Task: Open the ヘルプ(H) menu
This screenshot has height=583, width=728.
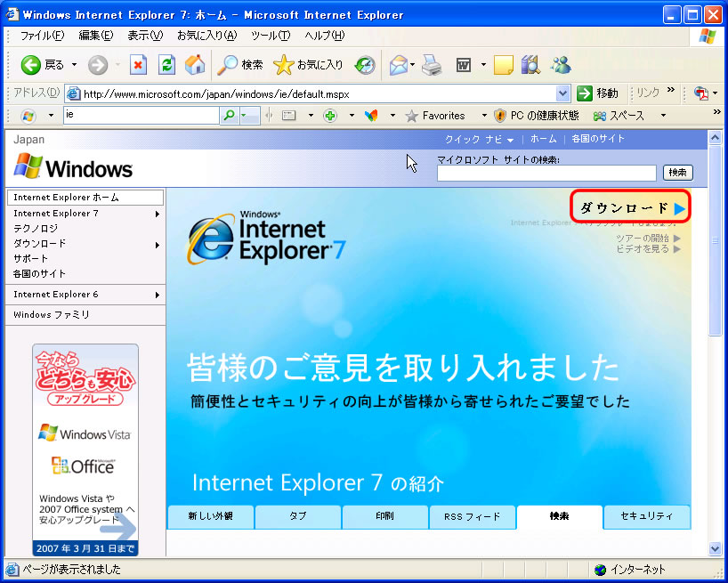Action: [325, 36]
